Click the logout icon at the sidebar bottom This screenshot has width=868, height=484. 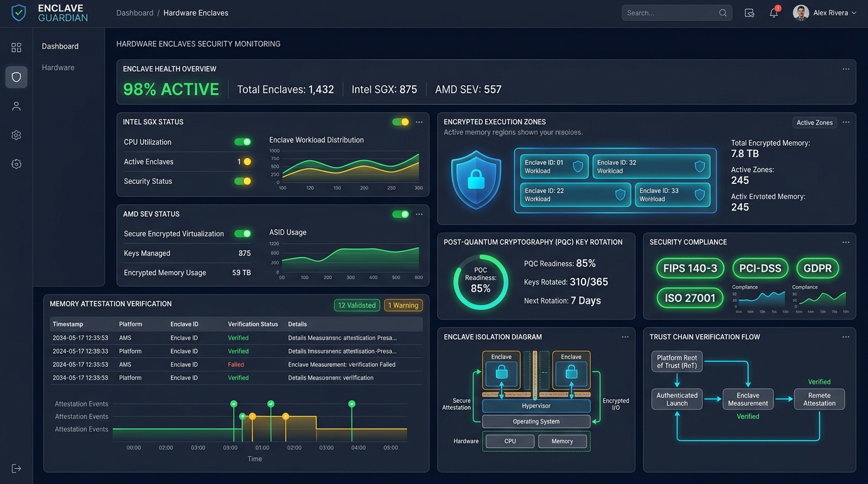16,468
